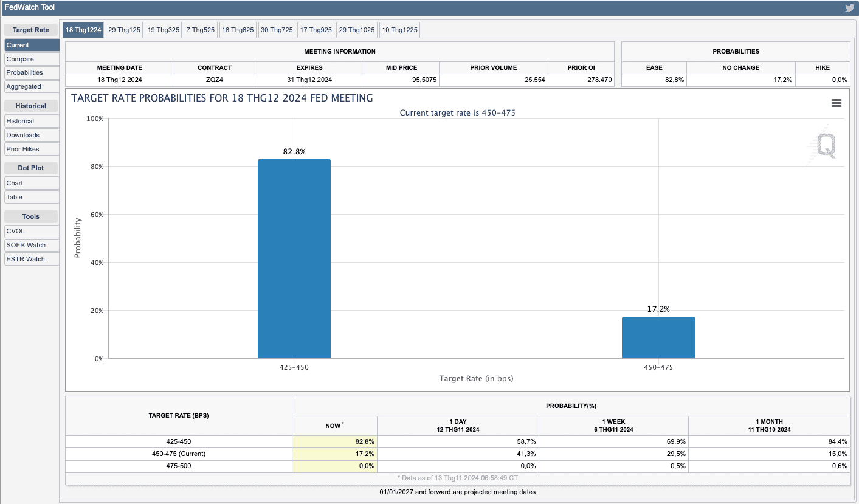Open SOFR Watch tool
The height and width of the screenshot is (504, 859).
pos(32,245)
